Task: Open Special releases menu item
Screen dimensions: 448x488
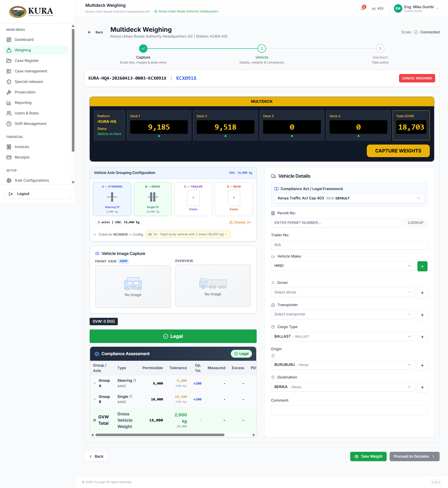Action: click(36, 82)
